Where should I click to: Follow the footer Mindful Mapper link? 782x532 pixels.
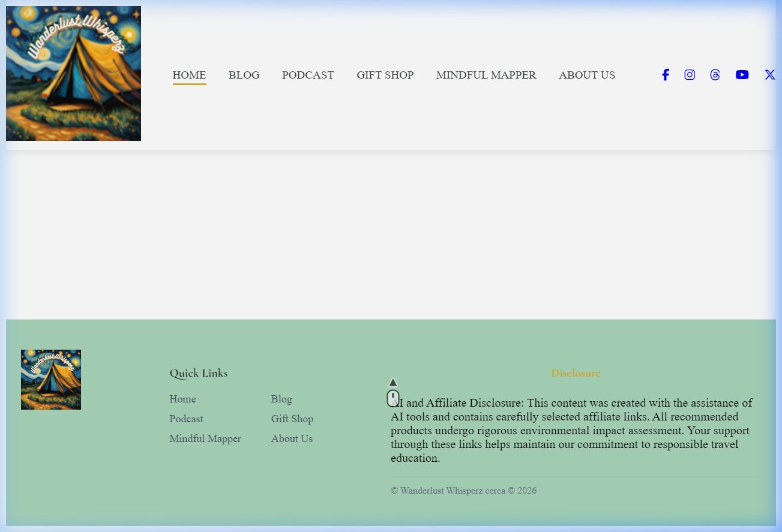(205, 438)
